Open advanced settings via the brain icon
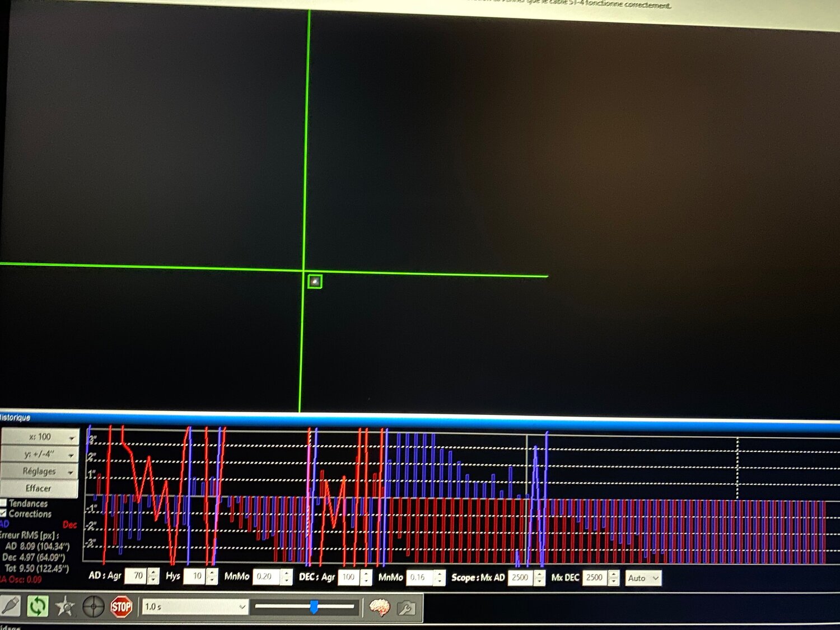The height and width of the screenshot is (630, 840). [379, 607]
